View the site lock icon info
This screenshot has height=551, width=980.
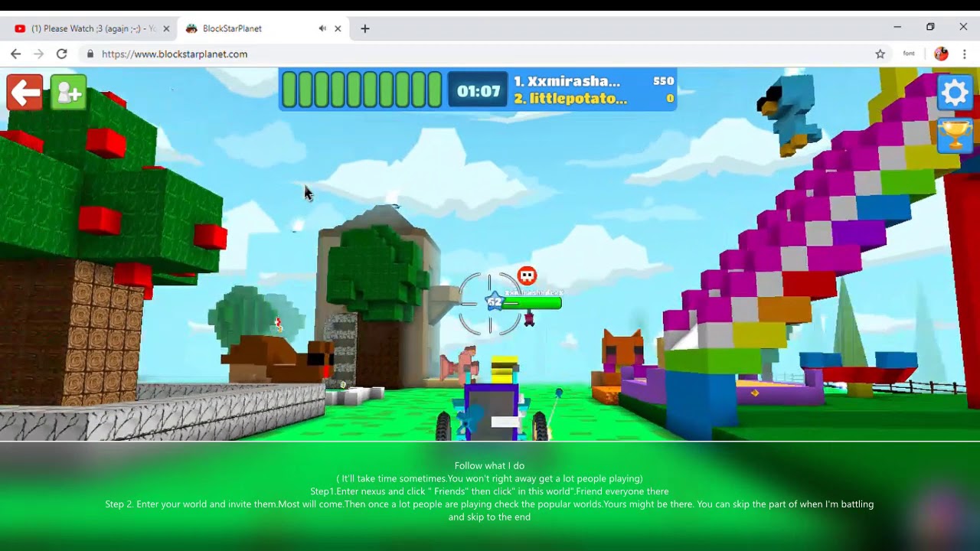tap(90, 54)
